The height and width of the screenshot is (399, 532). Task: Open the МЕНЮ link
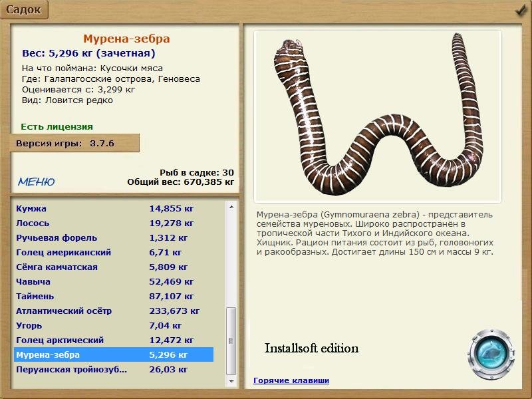(37, 182)
